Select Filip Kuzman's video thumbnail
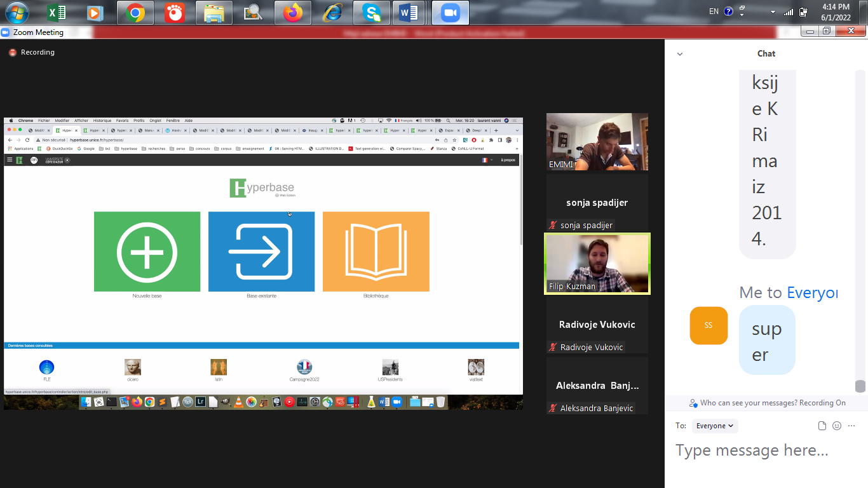This screenshot has height=488, width=868. 597,264
